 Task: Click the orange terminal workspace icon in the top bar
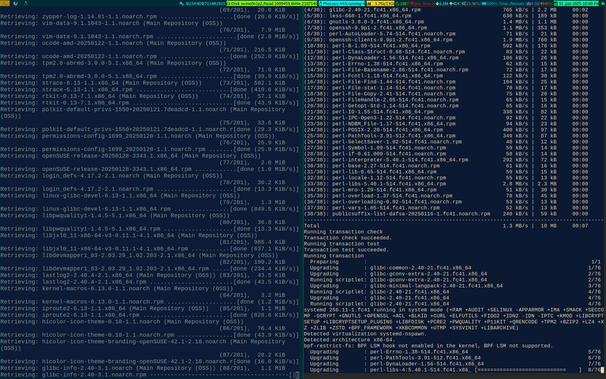click(x=5, y=3)
